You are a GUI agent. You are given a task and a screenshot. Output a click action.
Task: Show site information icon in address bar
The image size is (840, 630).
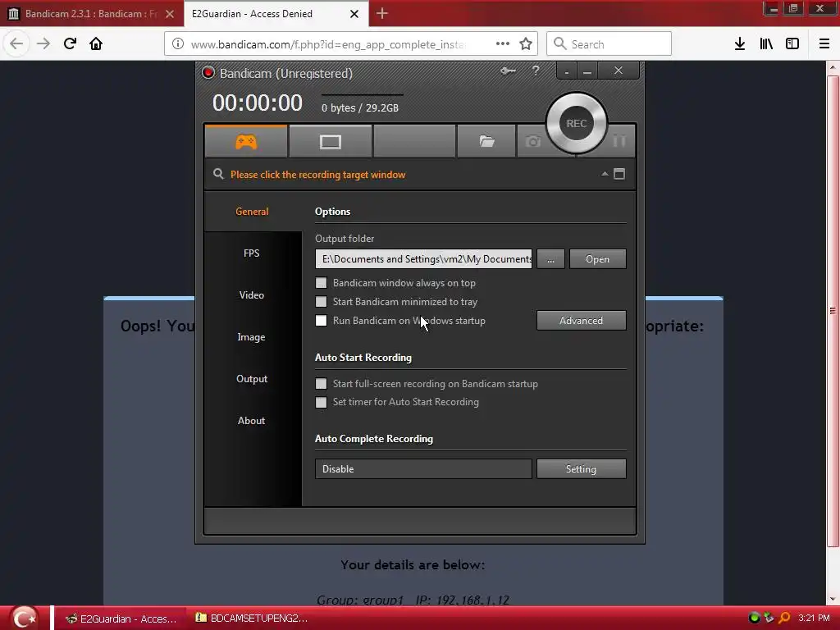(178, 44)
